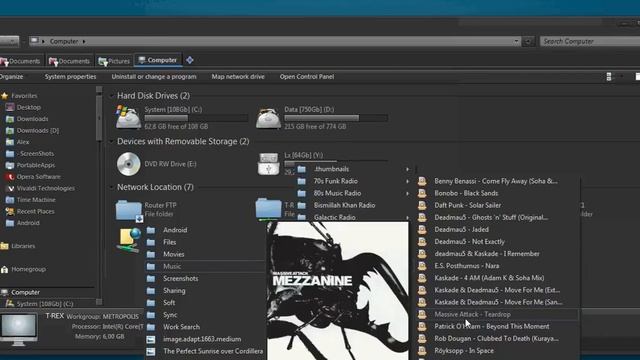Image resolution: width=640 pixels, height=360 pixels.
Task: Click the folder icon next to 70s Funk Radio
Action: click(x=302, y=181)
